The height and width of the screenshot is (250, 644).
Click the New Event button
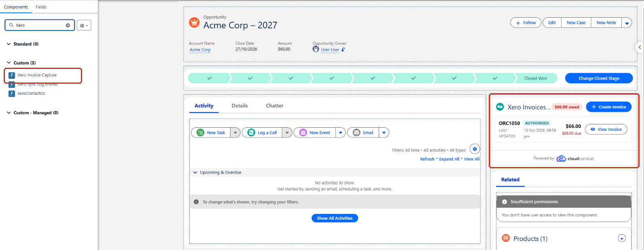315,133
